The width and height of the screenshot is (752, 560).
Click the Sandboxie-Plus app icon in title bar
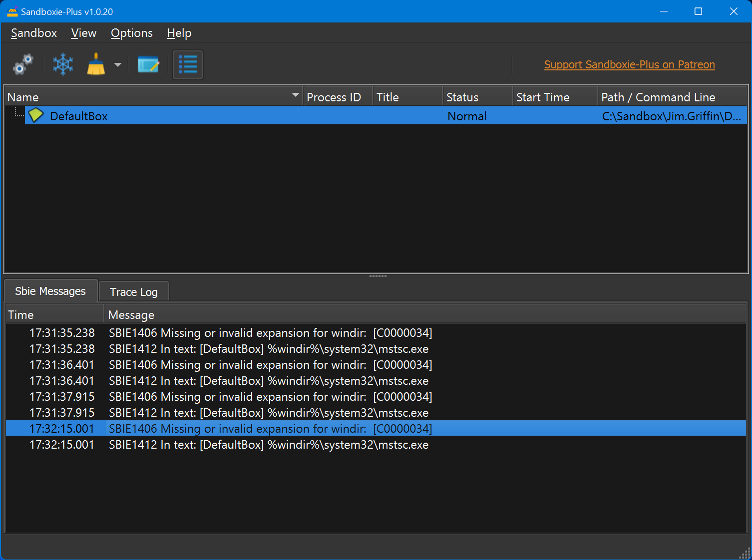12,11
